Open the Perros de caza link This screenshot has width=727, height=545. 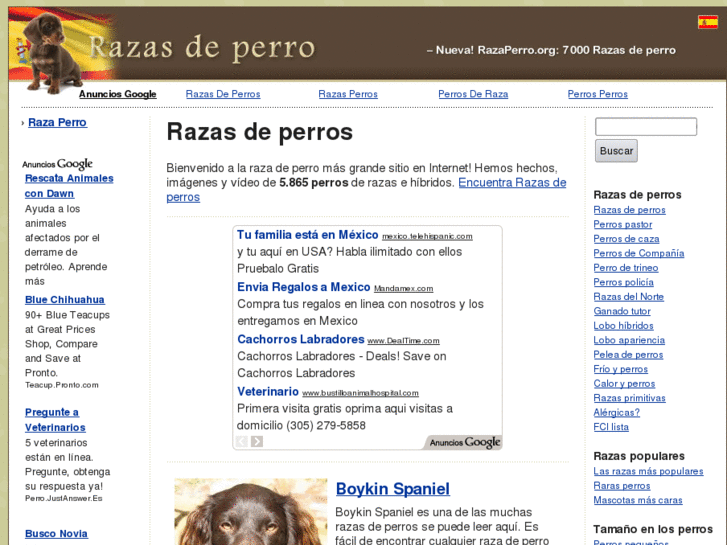626,239
